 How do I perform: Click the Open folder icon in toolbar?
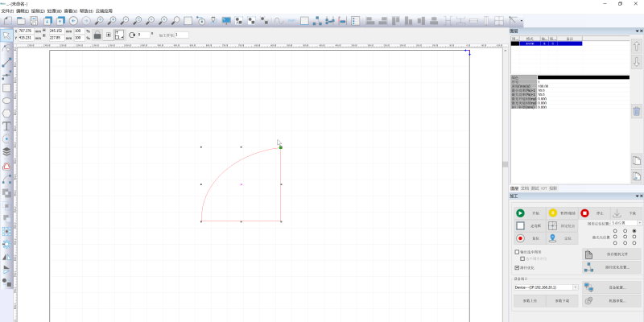[x=21, y=21]
